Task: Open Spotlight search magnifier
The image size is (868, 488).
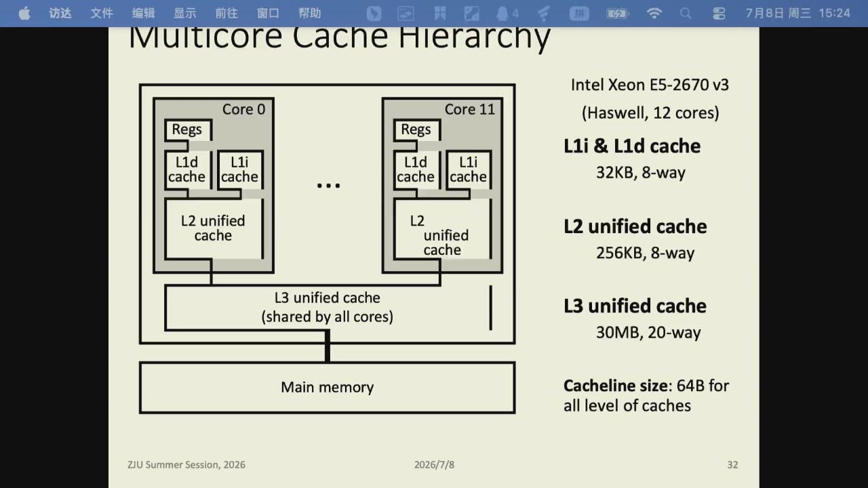Action: click(x=686, y=13)
